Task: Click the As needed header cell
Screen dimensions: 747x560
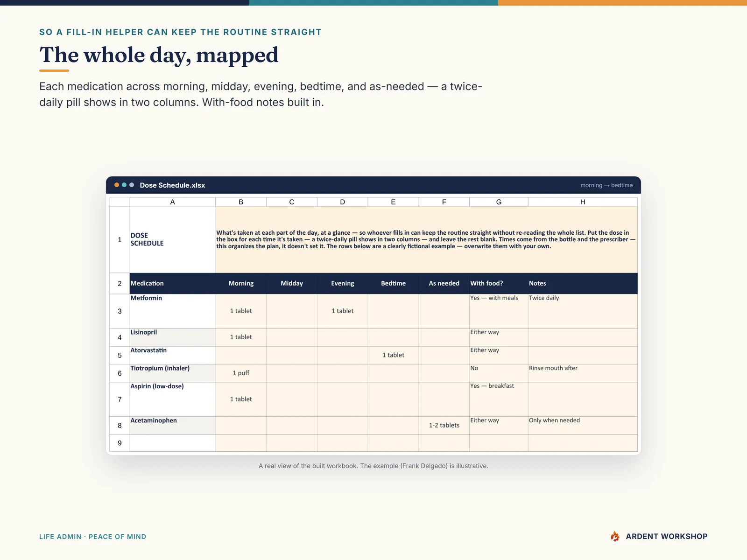Action: click(x=444, y=283)
